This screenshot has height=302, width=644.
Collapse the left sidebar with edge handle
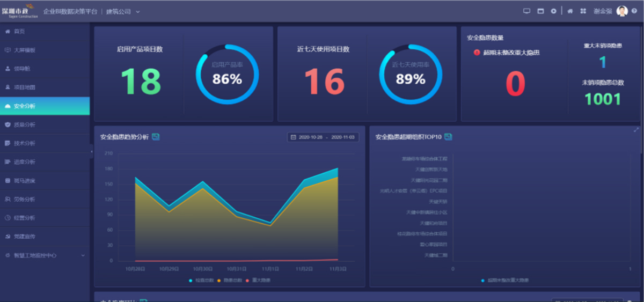pyautogui.click(x=92, y=152)
